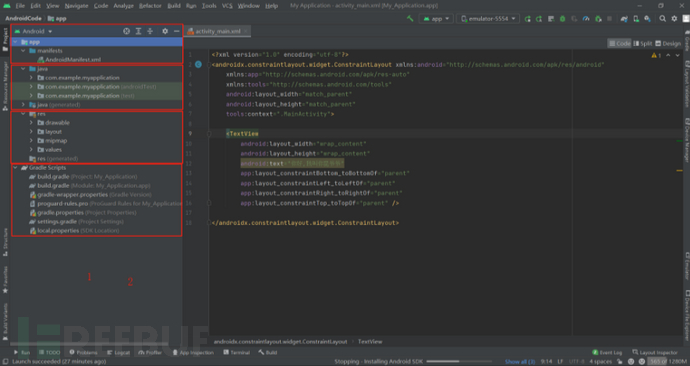Open the Terminal tool window button
This screenshot has width=690, height=366.
[x=236, y=352]
